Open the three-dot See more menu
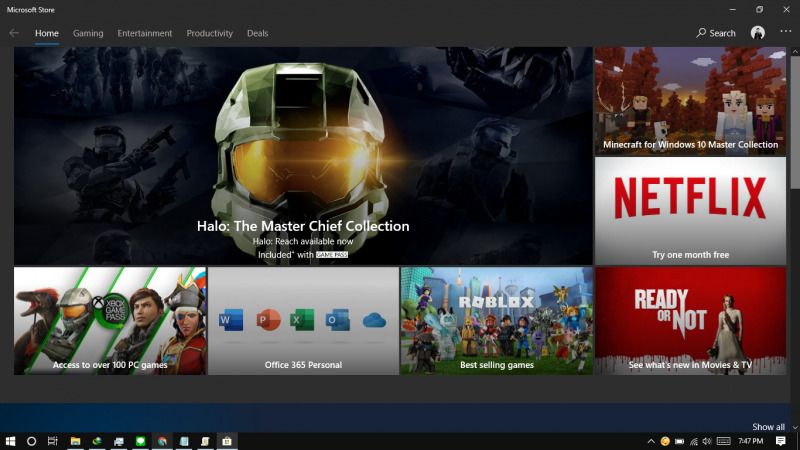This screenshot has width=800, height=450. [x=786, y=32]
